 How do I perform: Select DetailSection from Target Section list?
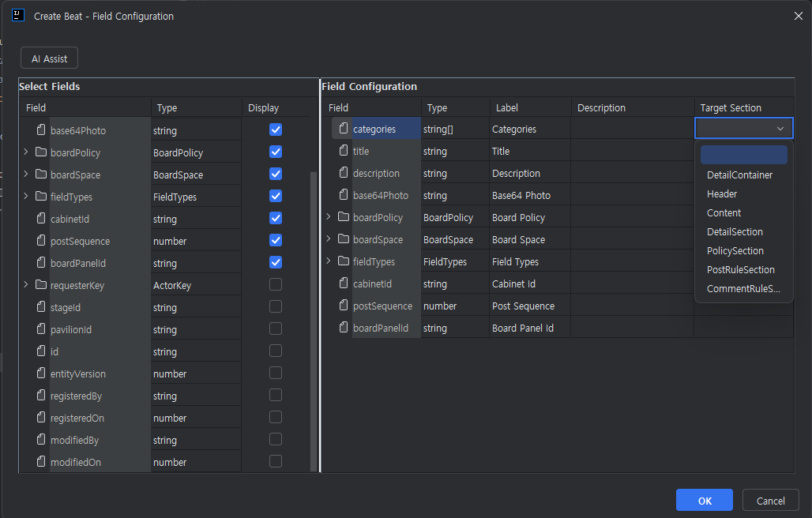(743, 232)
